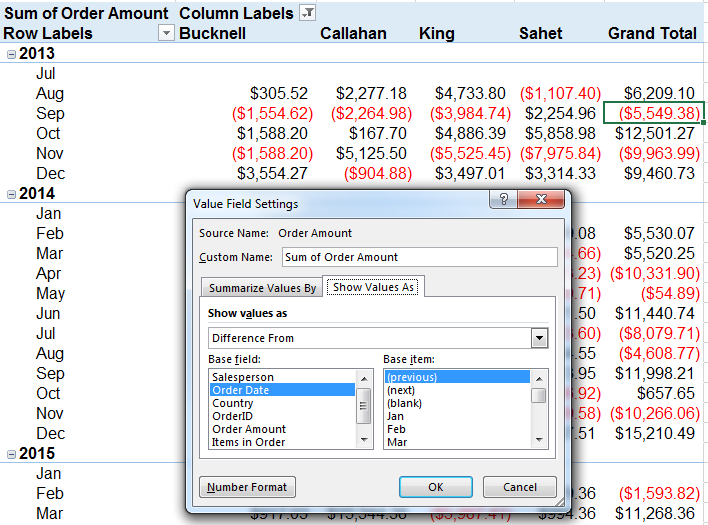This screenshot has height=525, width=708.
Task: Select Country in Base field list
Action: click(232, 403)
